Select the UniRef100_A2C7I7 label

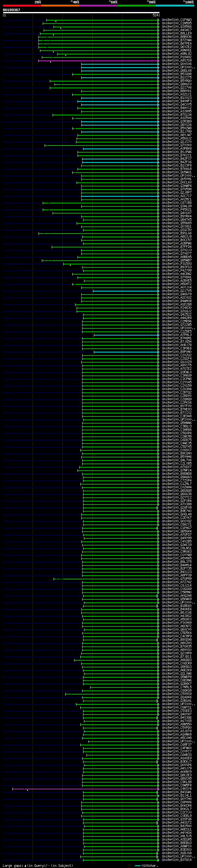[x=177, y=196]
